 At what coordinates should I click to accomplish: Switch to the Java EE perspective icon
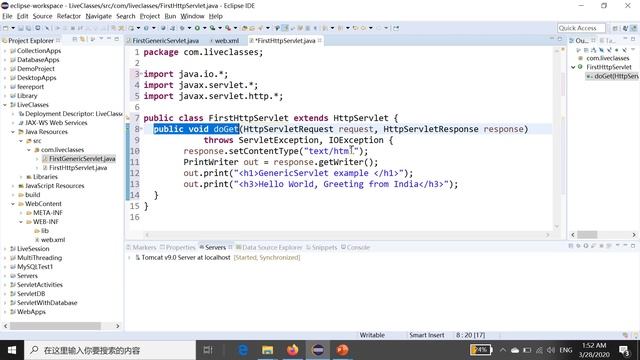(633, 28)
